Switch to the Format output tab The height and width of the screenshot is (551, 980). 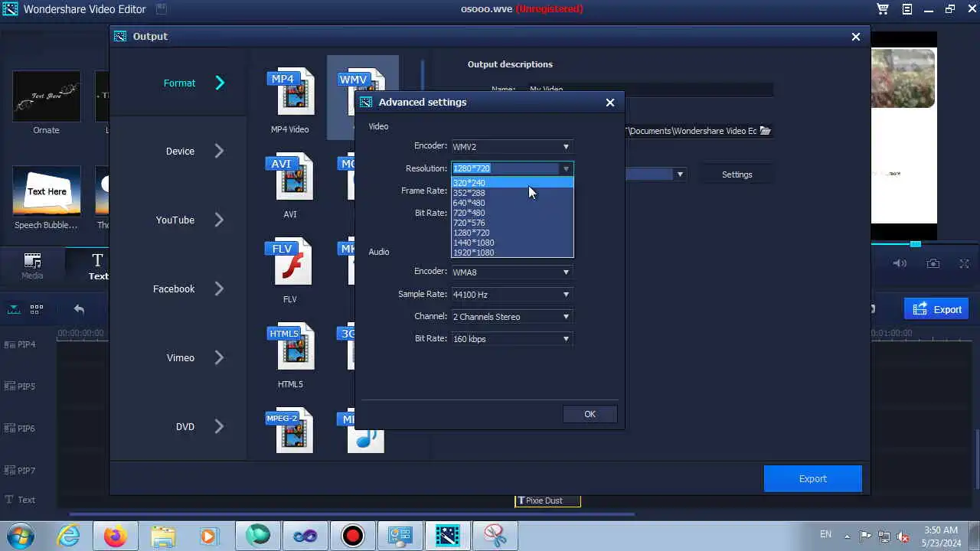[x=178, y=83]
